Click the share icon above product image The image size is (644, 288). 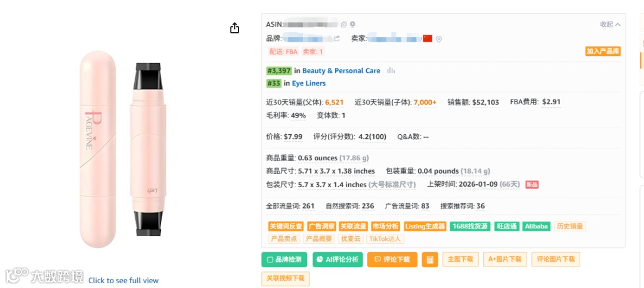pos(234,28)
